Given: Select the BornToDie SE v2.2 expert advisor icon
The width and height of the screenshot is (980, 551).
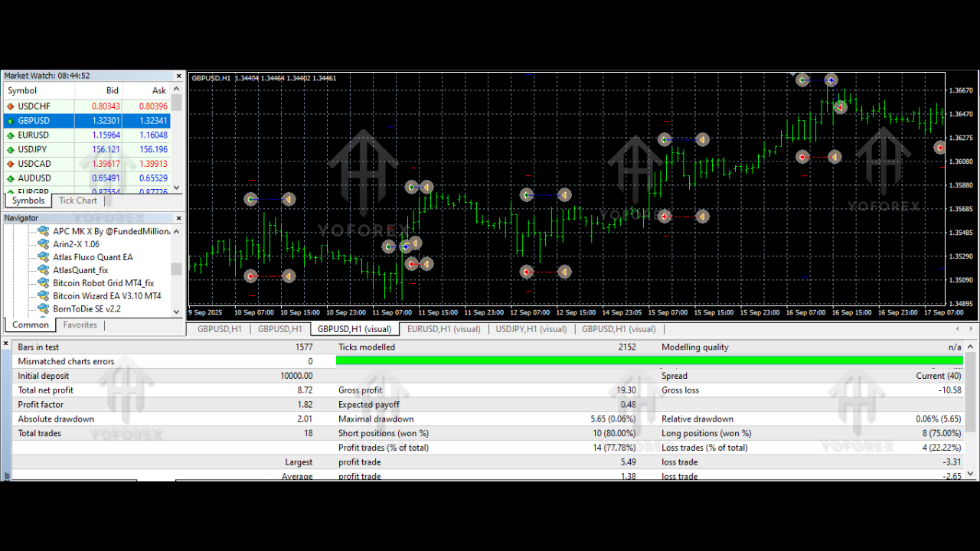Looking at the screenshot, I should [42, 309].
